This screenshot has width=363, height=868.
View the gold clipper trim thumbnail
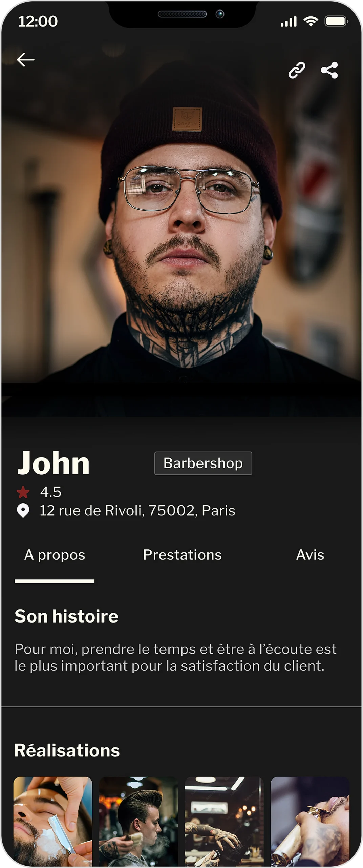tap(310, 821)
